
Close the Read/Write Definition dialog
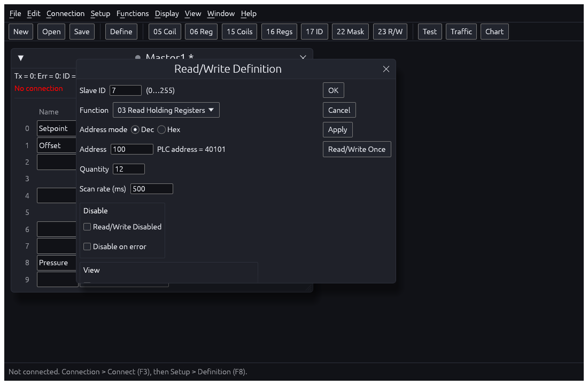point(386,69)
